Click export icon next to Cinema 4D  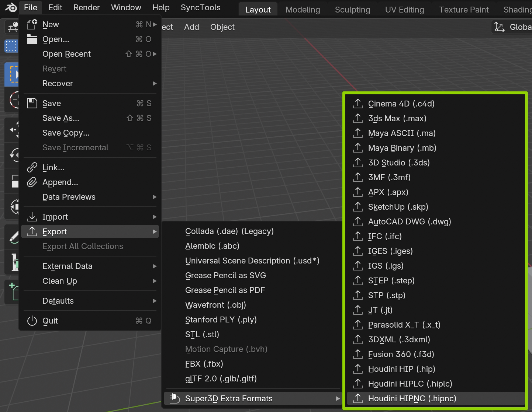[358, 104]
